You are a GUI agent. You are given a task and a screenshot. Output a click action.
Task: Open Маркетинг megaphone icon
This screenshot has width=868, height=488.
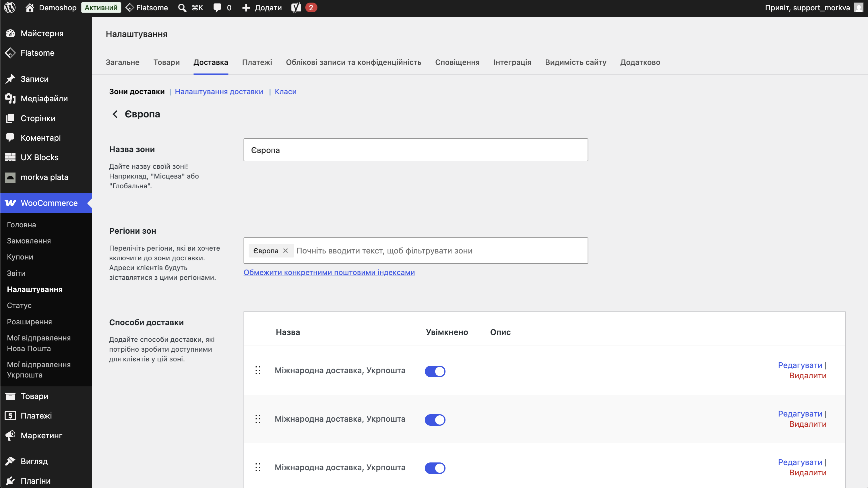[x=10, y=435]
